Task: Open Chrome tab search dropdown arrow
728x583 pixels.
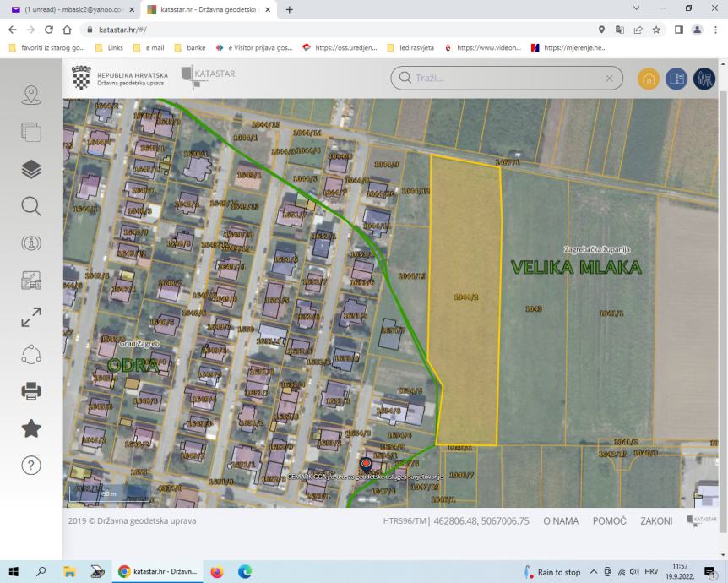Action: pyautogui.click(x=637, y=8)
